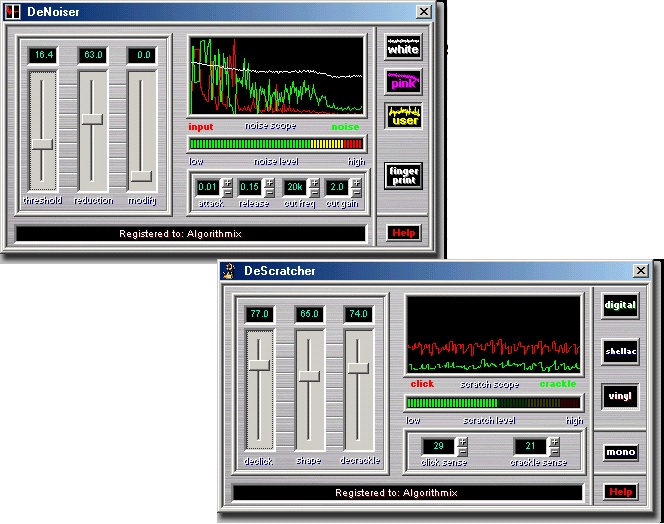
Task: Click the reduction slider handle
Action: pyautogui.click(x=92, y=119)
